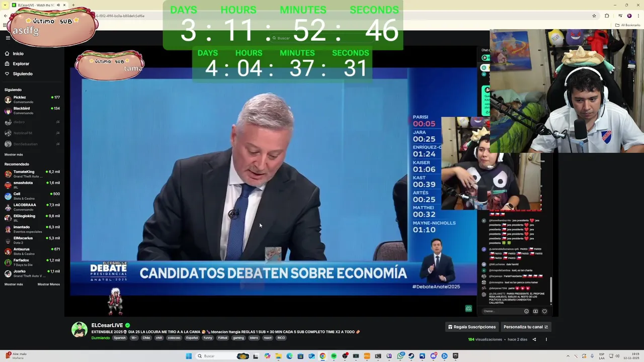Image resolution: width=644 pixels, height=362 pixels.
Task: Go to the Siguiendo section
Action: point(22,74)
